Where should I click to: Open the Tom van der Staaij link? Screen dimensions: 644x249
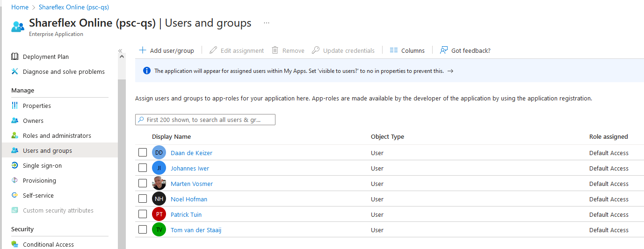click(196, 230)
